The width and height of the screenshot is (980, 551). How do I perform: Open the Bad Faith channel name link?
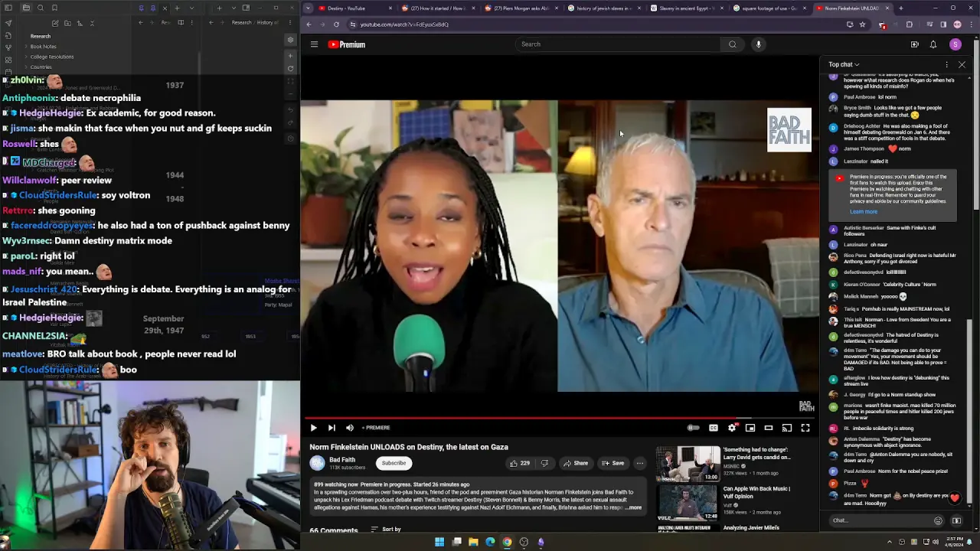pos(342,460)
